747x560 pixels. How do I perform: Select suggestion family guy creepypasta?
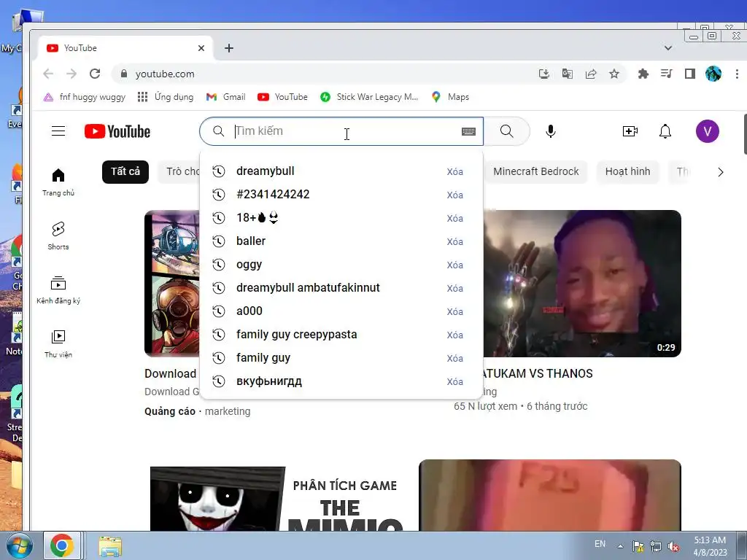pyautogui.click(x=341, y=335)
